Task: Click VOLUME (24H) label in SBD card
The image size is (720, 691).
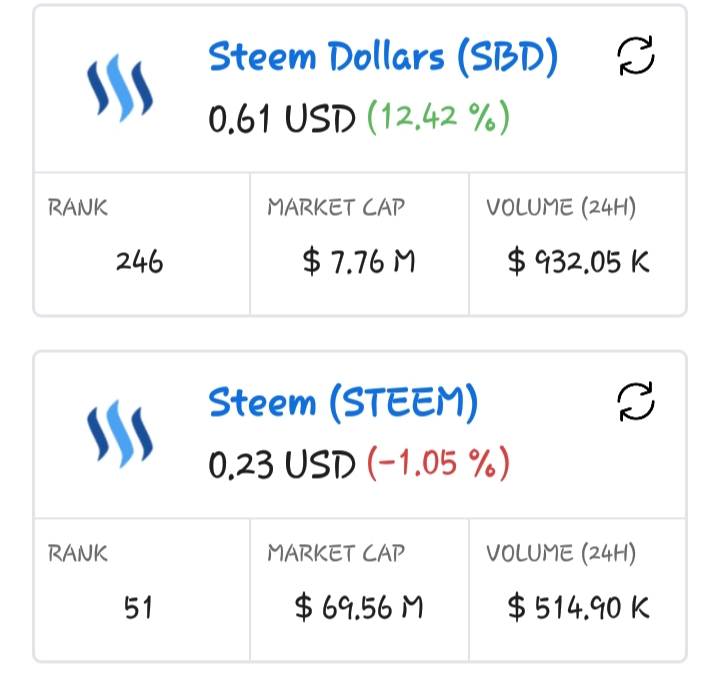Action: click(x=561, y=208)
